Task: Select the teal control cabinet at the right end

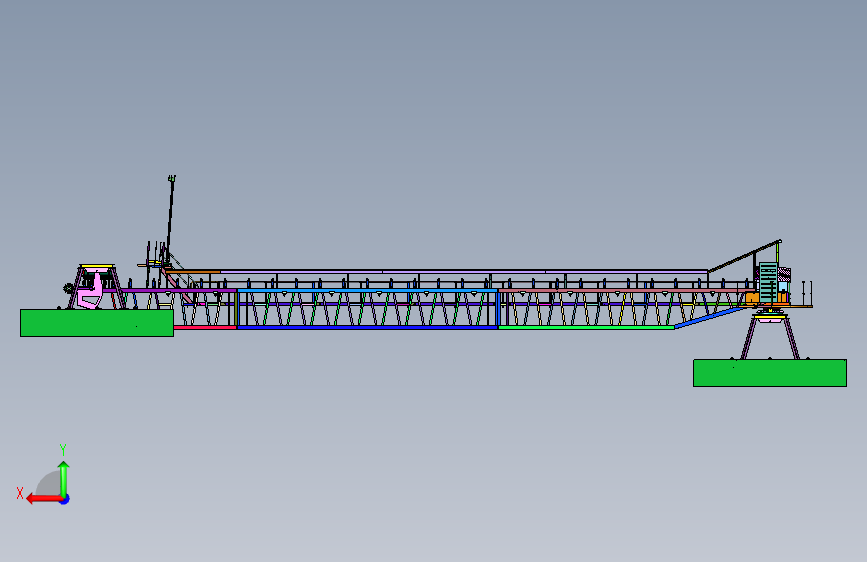Action: pyautogui.click(x=768, y=282)
